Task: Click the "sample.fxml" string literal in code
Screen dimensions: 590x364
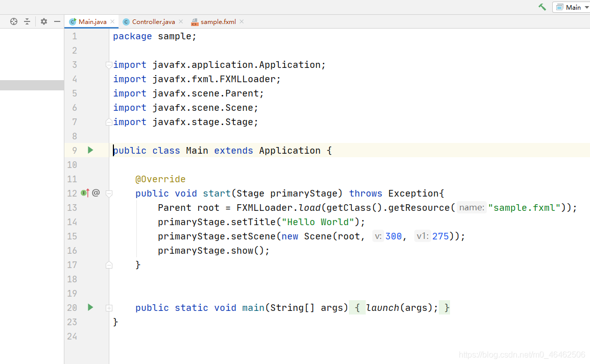Action: coord(524,208)
